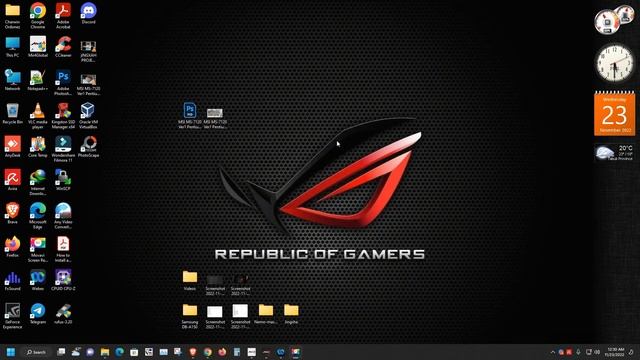Launch the Firefox desktop shortcut

pyautogui.click(x=12, y=247)
